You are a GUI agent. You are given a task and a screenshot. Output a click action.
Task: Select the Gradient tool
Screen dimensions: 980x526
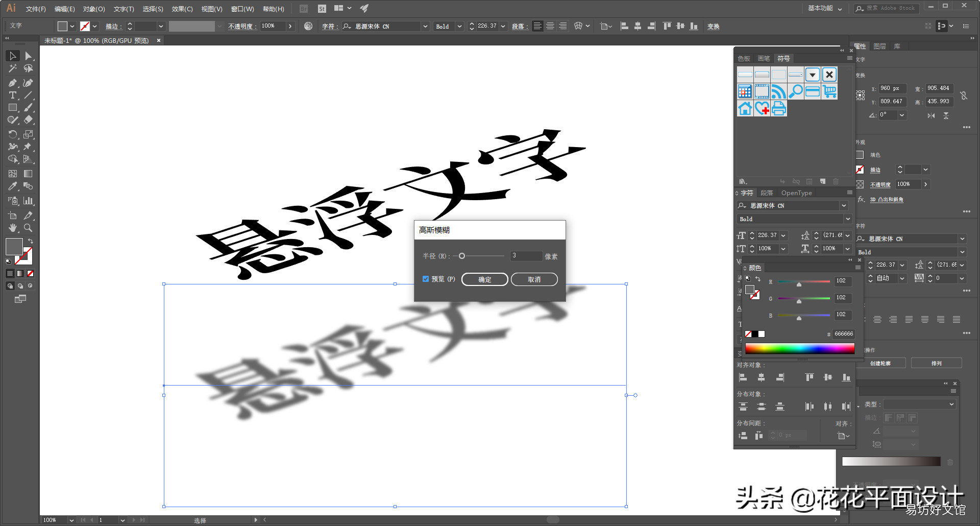pos(29,174)
